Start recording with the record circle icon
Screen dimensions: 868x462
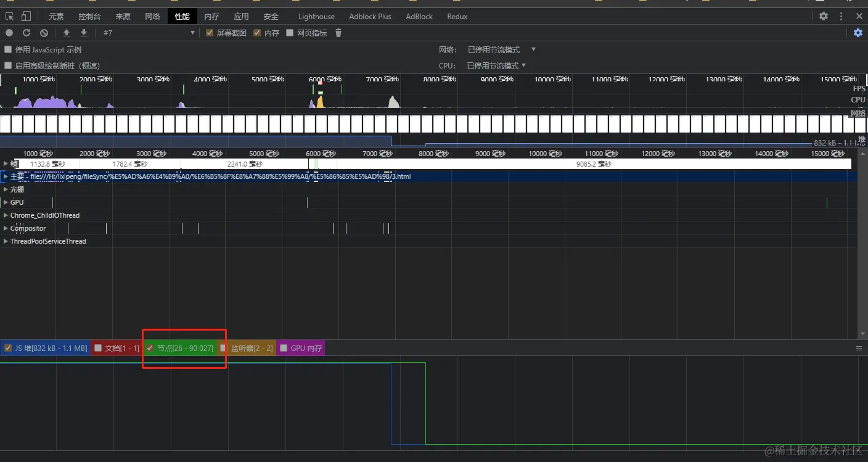click(9, 33)
